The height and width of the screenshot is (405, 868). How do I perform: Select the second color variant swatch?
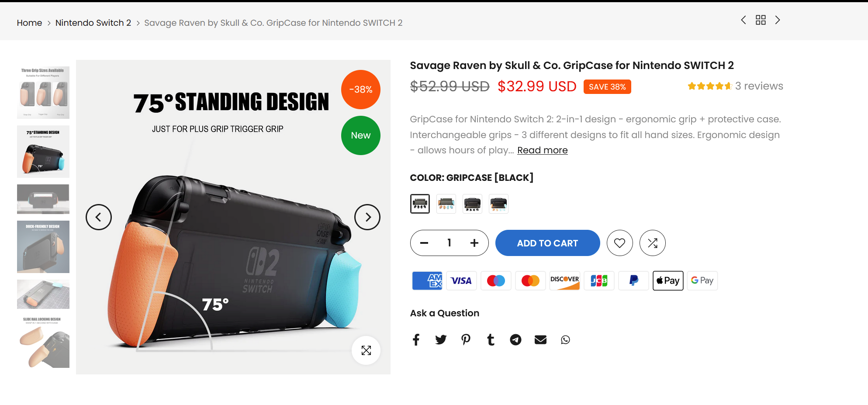point(446,204)
